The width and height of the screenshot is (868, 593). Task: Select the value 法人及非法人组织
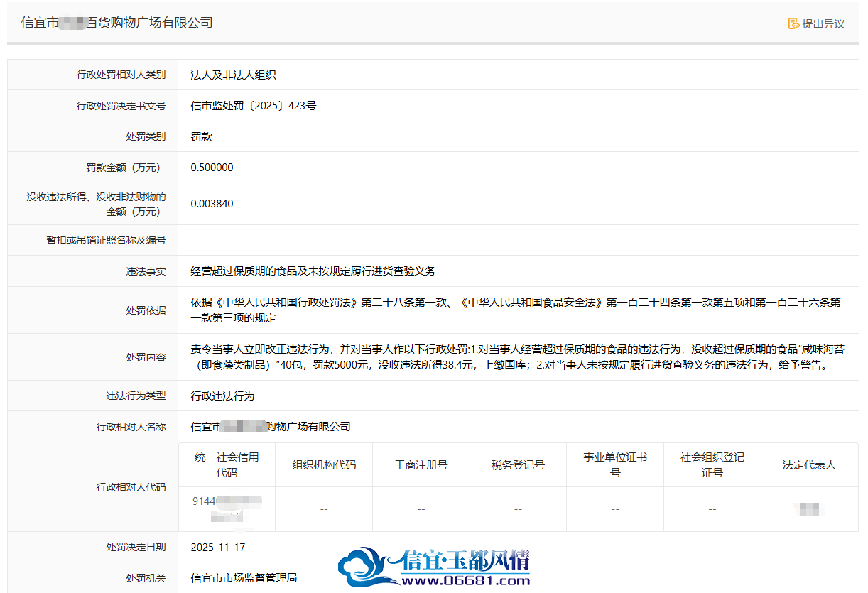234,75
